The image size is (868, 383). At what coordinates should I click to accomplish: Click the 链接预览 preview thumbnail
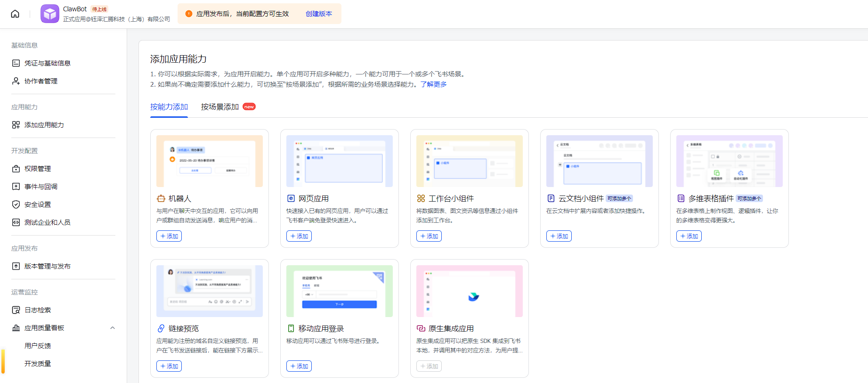pyautogui.click(x=210, y=291)
